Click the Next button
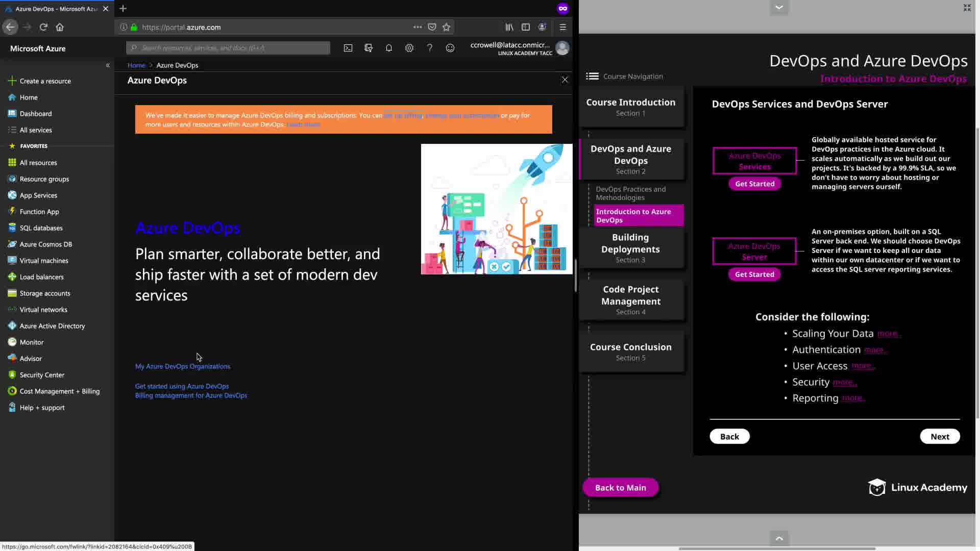 pos(940,437)
